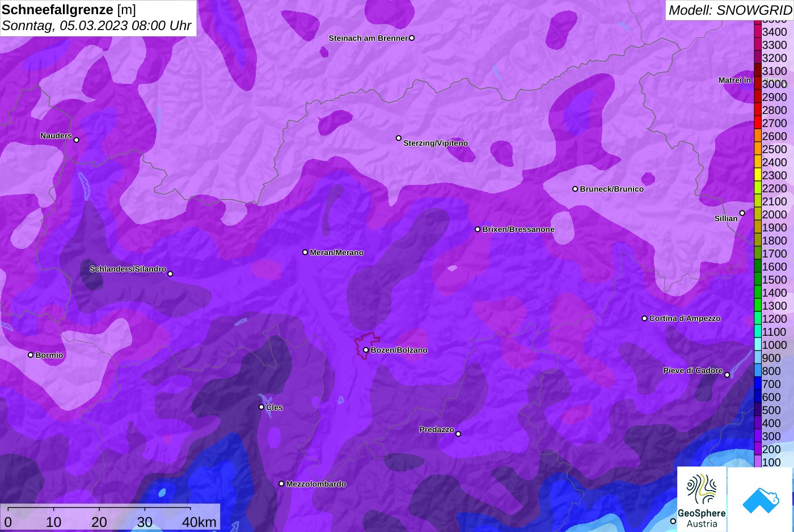Image resolution: width=794 pixels, height=532 pixels.
Task: Click the 3200 legend value
Action: click(x=774, y=58)
